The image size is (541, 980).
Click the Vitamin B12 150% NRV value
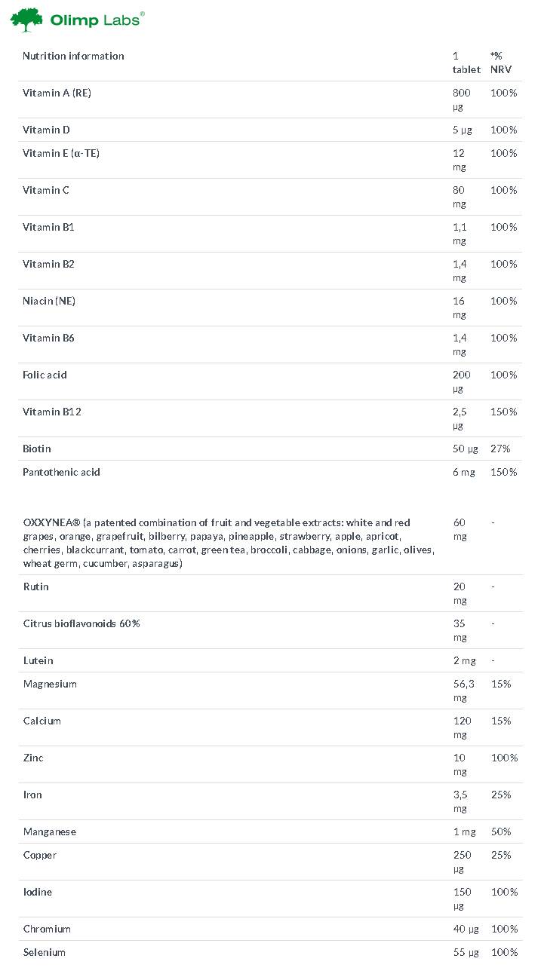(x=503, y=412)
